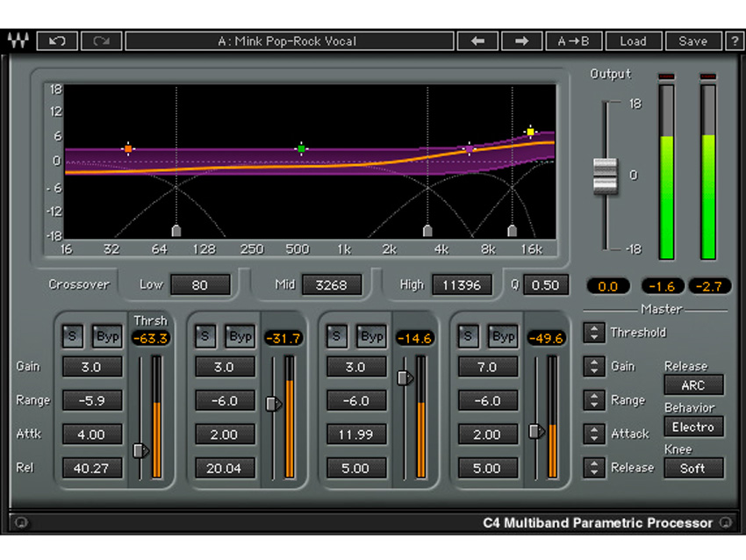Click the Master Attack up/down arrows

[x=594, y=434]
